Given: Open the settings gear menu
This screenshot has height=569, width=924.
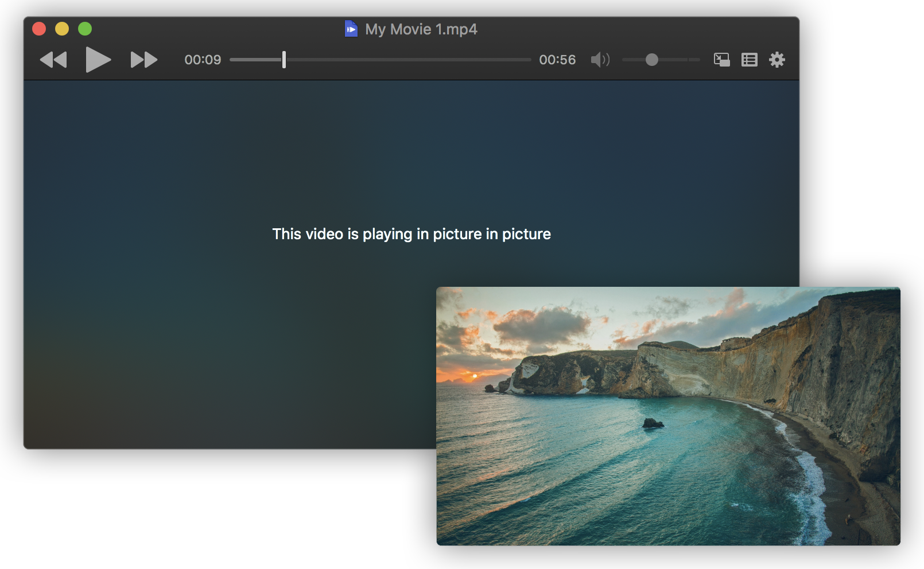Looking at the screenshot, I should (x=777, y=60).
